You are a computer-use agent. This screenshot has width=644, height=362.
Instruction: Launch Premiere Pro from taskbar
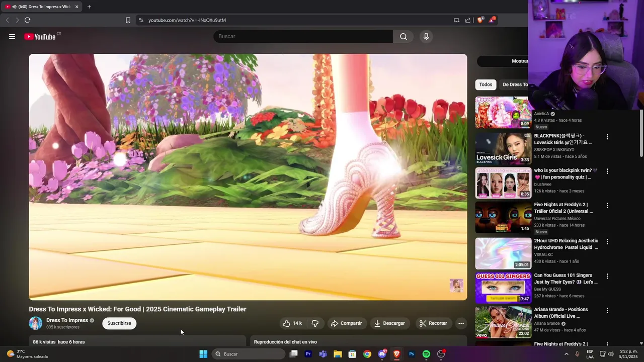308,354
